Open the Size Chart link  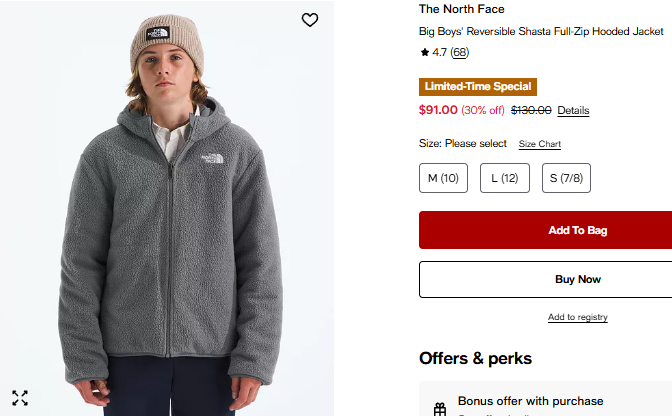pos(539,144)
